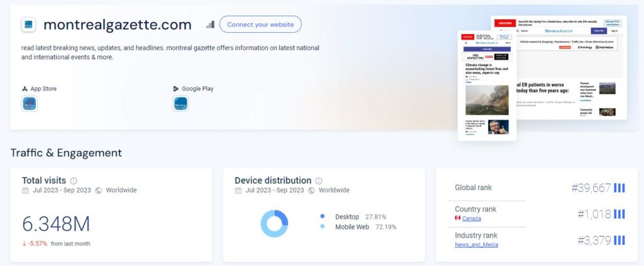The width and height of the screenshot is (644, 266).
Task: Open the Google Play app icon
Action: (180, 103)
